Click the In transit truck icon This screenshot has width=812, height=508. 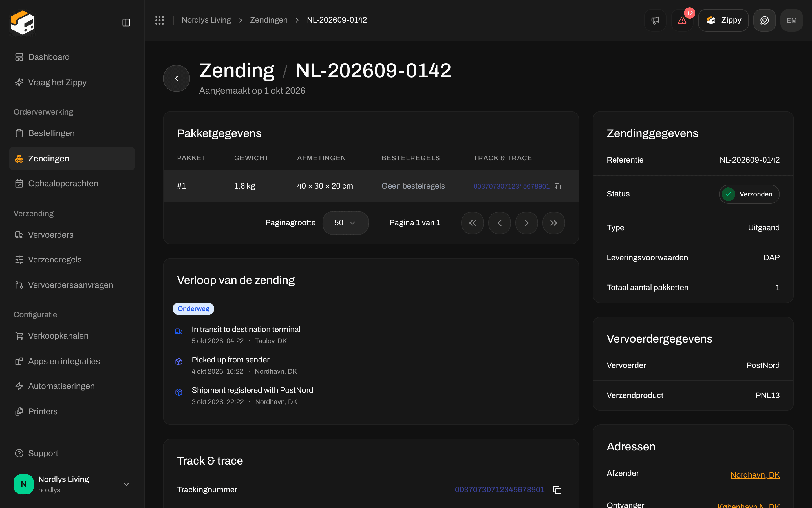click(179, 332)
